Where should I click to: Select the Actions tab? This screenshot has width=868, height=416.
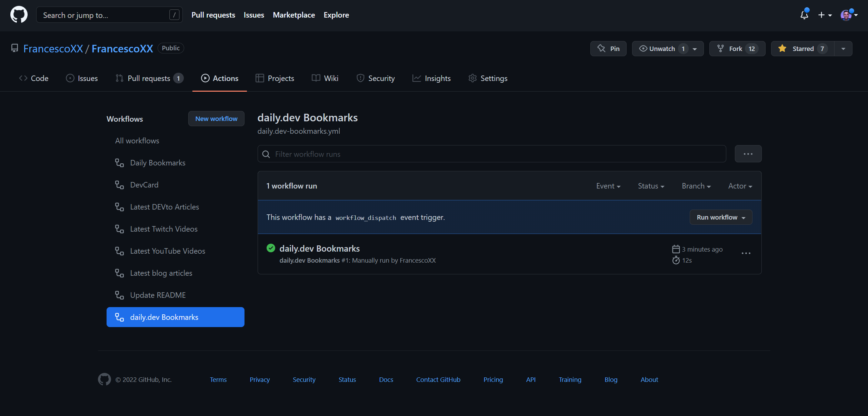point(220,78)
